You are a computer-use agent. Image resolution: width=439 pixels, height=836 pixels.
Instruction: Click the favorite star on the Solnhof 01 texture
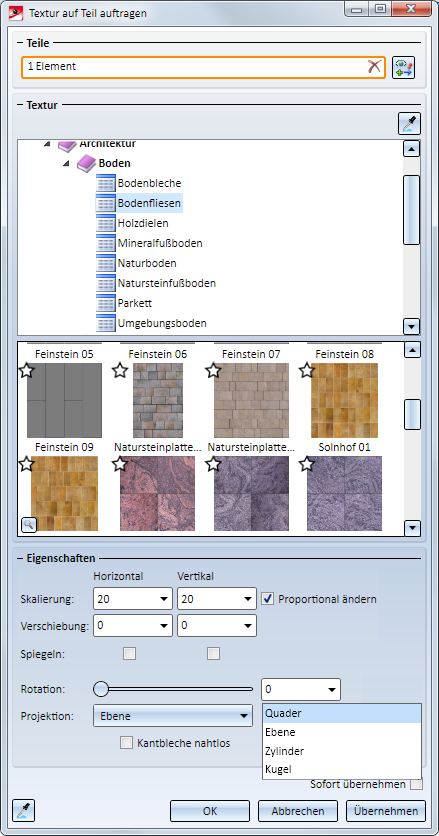[x=307, y=464]
